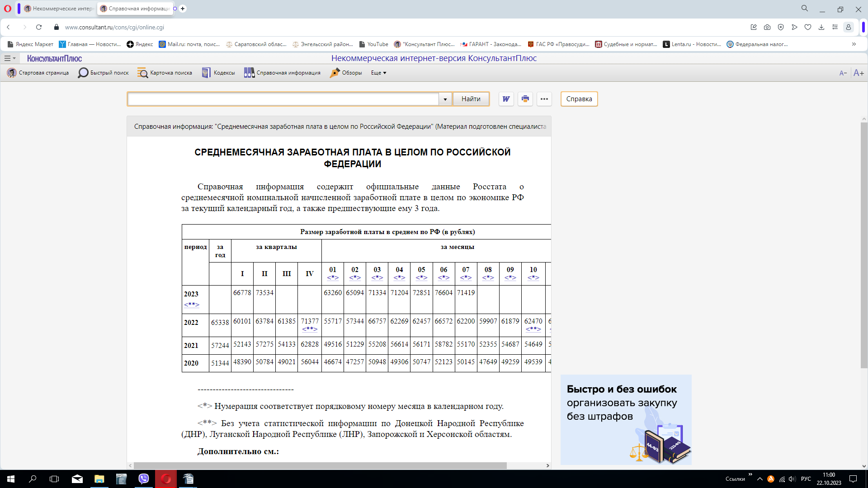This screenshot has width=868, height=488.
Task: Show more bookmarks with double chevron
Action: [x=854, y=44]
